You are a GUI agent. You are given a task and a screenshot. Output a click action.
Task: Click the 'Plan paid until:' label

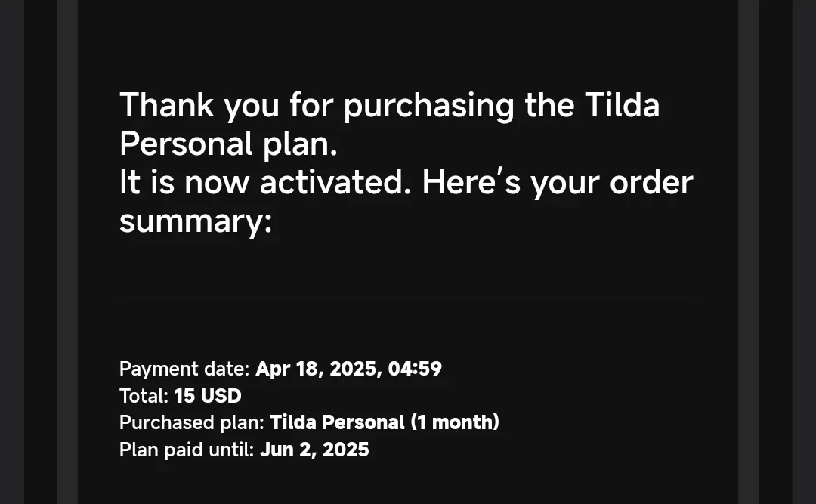[x=187, y=450]
